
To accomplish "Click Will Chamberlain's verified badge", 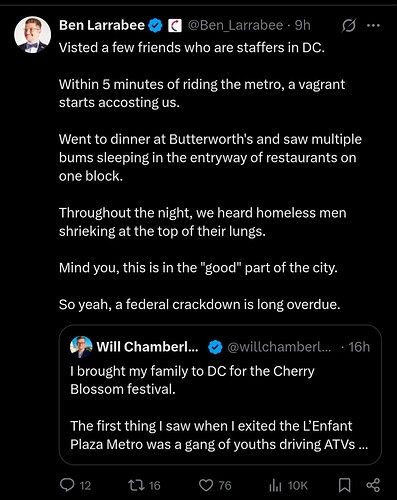I will click(215, 347).
